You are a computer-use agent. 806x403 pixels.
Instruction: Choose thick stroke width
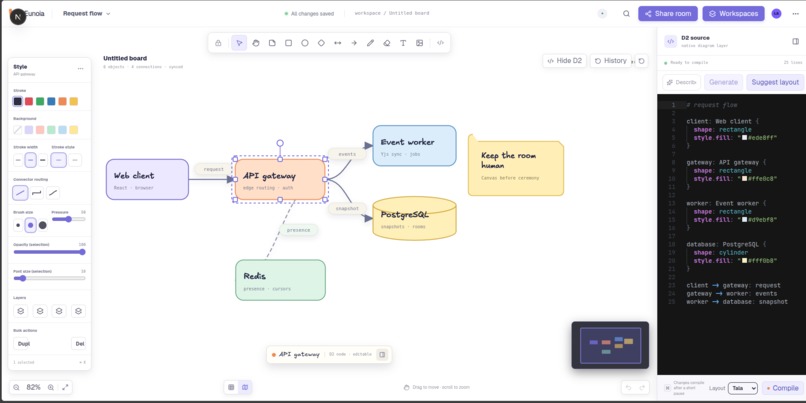43,160
